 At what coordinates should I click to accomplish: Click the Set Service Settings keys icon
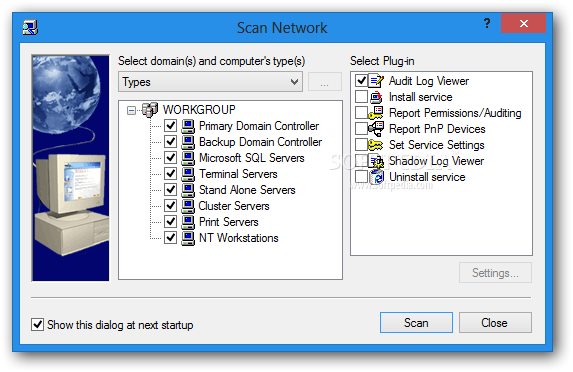click(x=376, y=145)
